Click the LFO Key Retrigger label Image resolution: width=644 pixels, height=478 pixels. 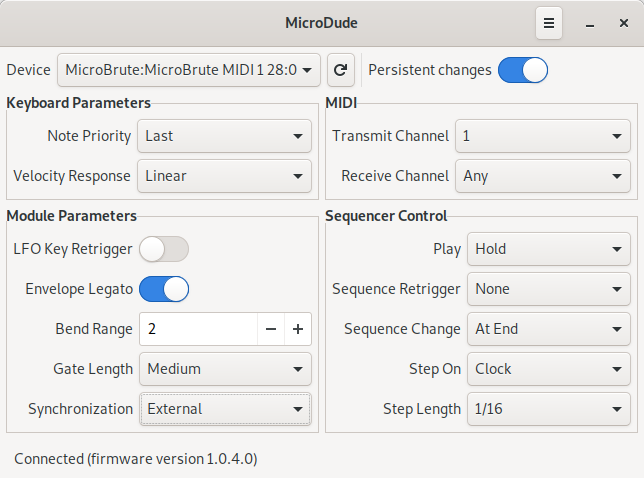click(73, 249)
